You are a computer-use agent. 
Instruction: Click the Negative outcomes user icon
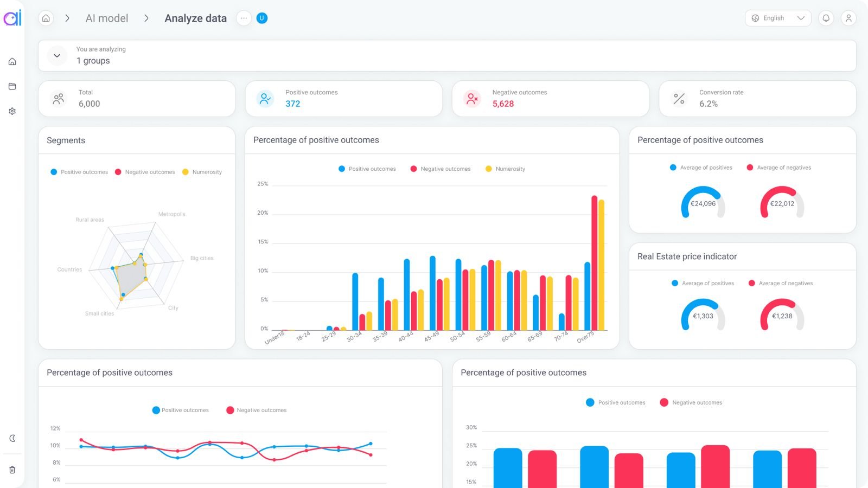(473, 99)
